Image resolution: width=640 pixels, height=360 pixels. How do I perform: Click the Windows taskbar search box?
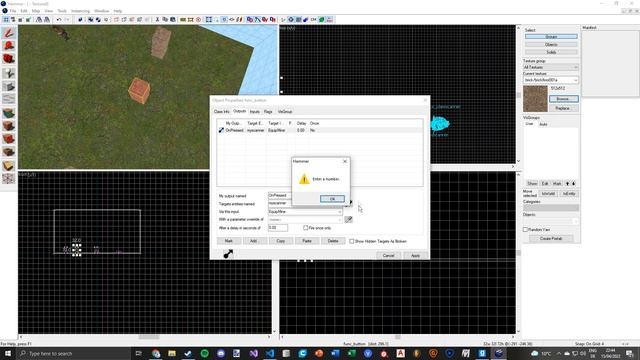click(x=73, y=353)
